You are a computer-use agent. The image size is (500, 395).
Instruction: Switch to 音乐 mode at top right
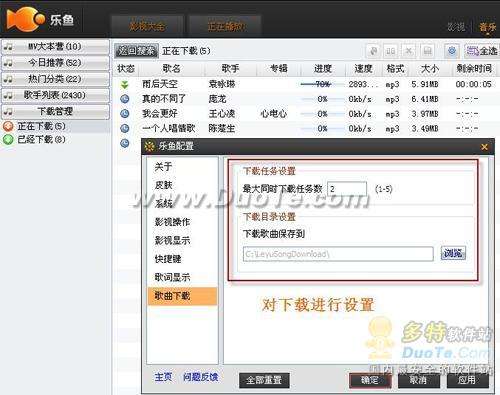point(487,27)
